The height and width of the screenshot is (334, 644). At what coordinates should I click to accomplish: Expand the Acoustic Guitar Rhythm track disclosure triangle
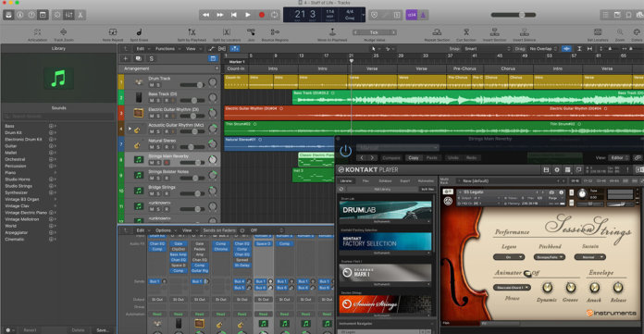tap(130, 129)
